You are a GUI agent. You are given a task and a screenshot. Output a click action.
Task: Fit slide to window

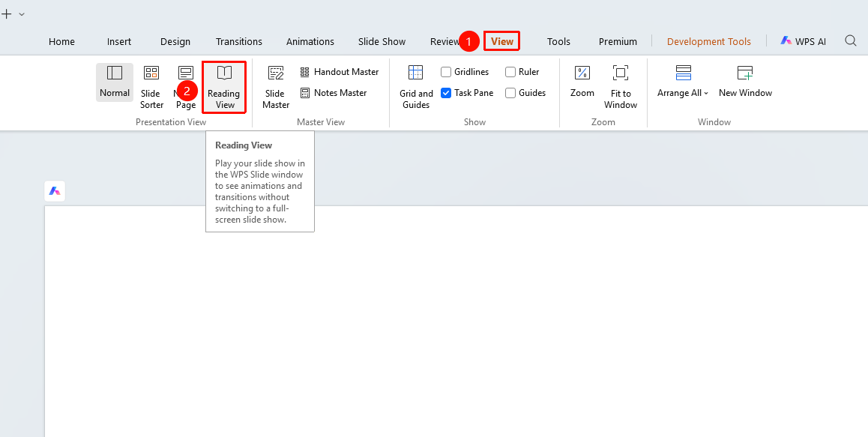coord(621,87)
